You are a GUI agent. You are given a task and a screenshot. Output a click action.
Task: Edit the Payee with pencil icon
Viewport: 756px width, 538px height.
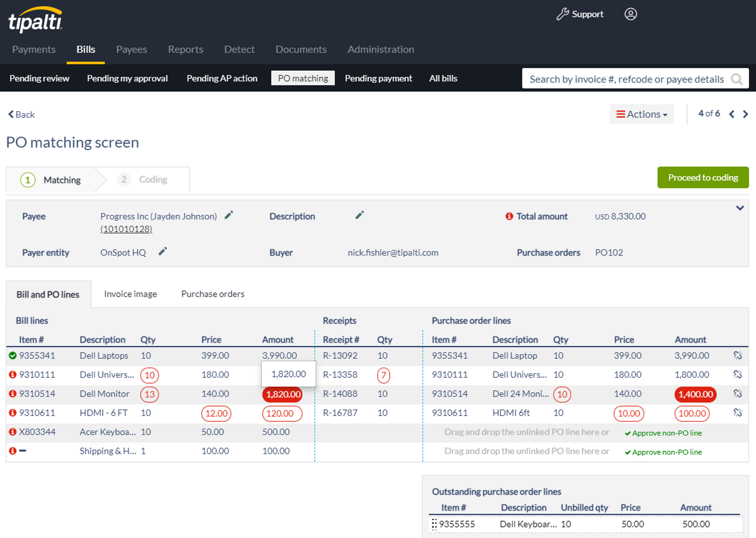tap(229, 215)
